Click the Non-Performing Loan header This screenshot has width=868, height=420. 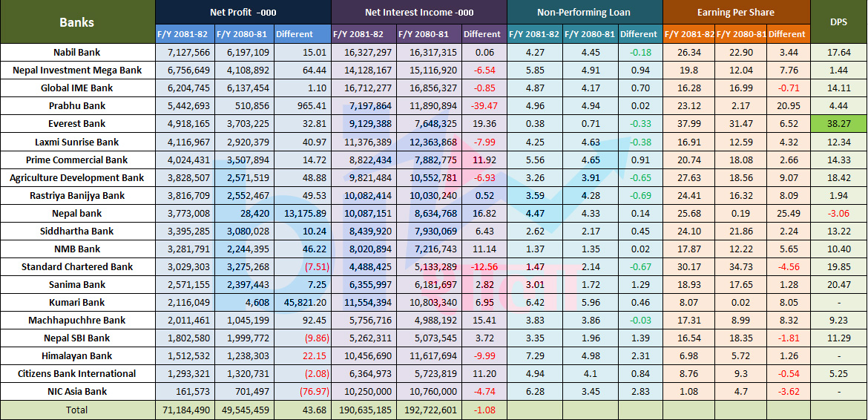click(583, 12)
